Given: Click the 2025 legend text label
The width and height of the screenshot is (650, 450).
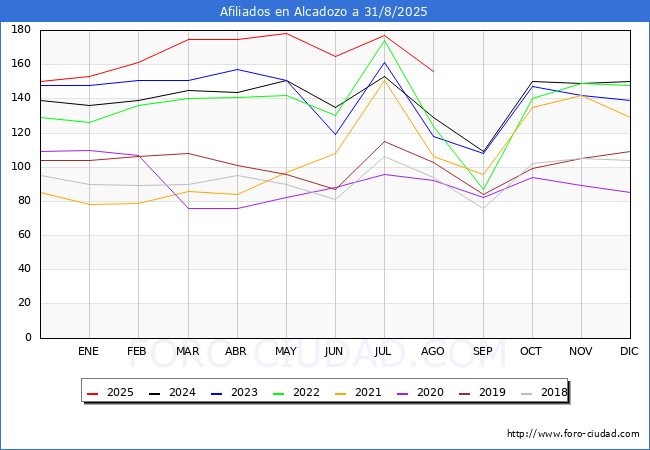Looking at the screenshot, I should click(x=121, y=393).
